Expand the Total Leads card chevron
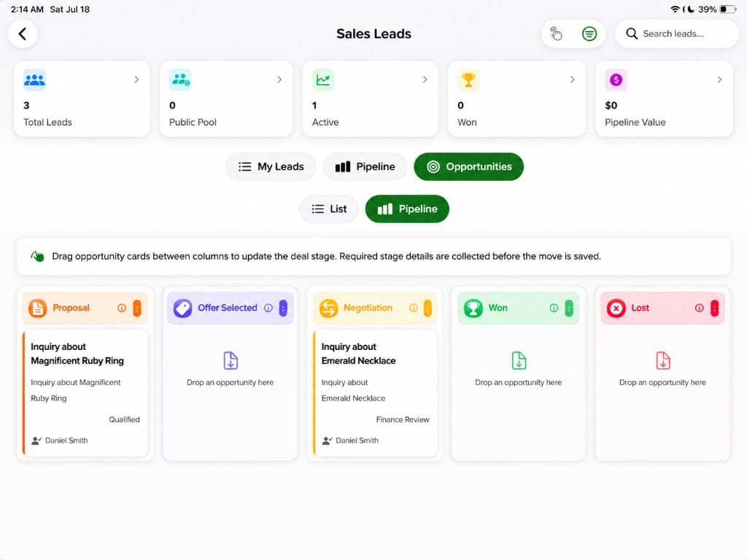This screenshot has width=747, height=560. coord(136,79)
